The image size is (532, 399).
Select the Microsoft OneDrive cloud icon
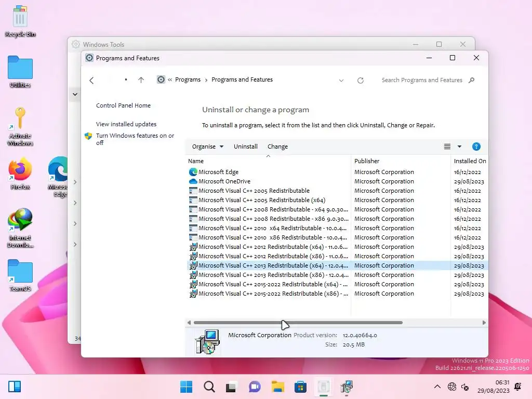click(193, 181)
